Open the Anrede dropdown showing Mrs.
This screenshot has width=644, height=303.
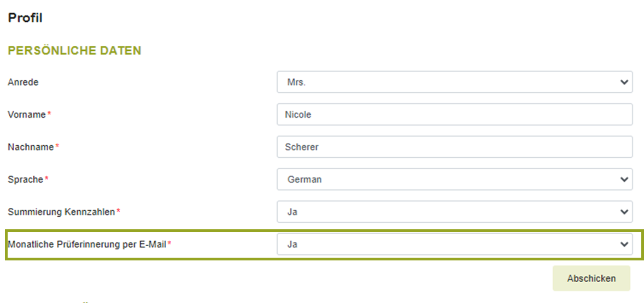[454, 82]
